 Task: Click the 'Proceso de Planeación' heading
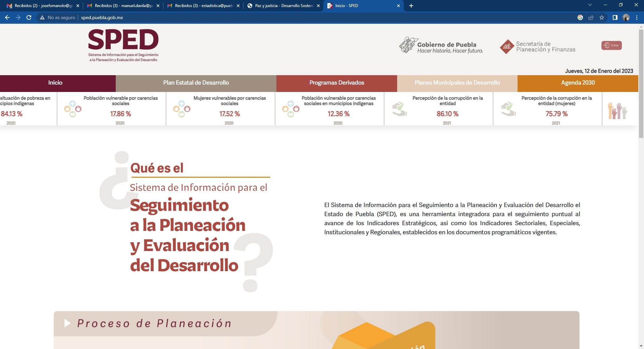[154, 323]
